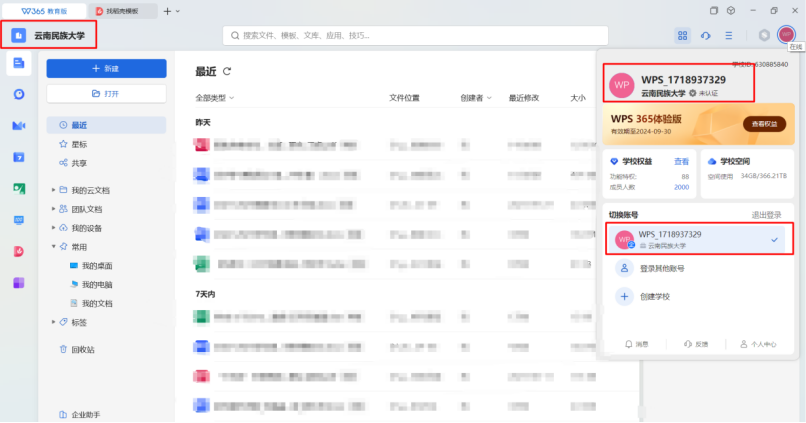
Task: Select 最近 in sidebar
Action: coord(106,125)
